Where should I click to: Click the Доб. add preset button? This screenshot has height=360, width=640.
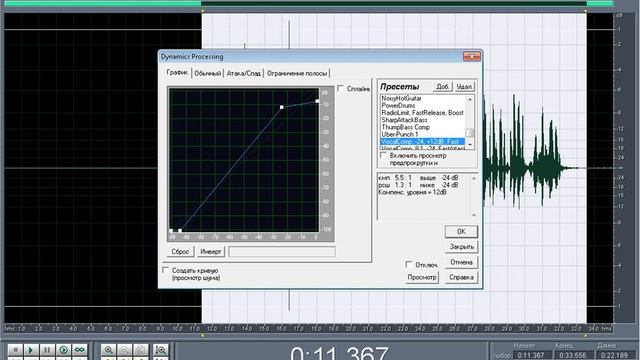442,87
